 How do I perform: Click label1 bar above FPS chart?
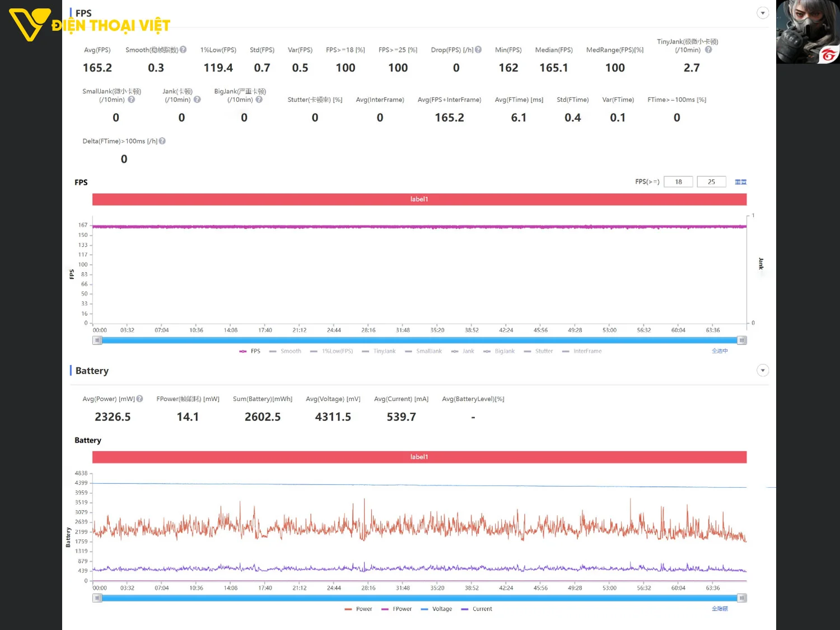point(419,199)
